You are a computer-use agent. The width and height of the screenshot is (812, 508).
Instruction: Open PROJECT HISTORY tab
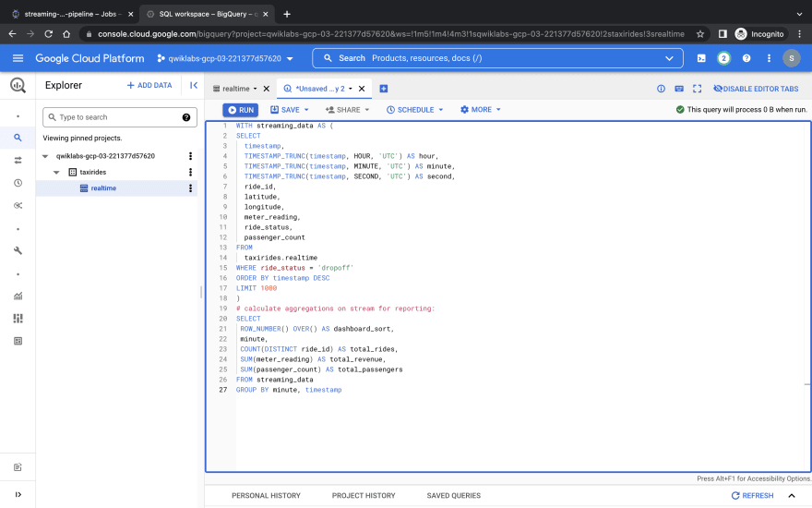pyautogui.click(x=364, y=496)
